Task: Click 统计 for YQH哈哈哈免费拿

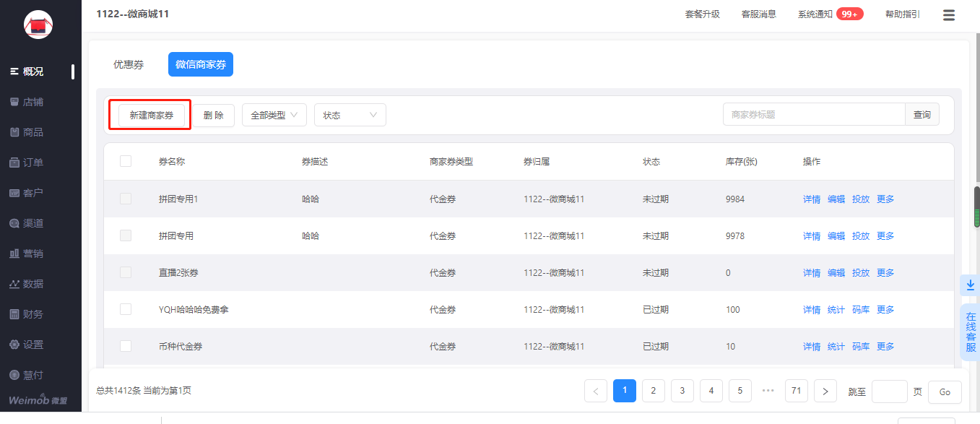Action: (836, 310)
